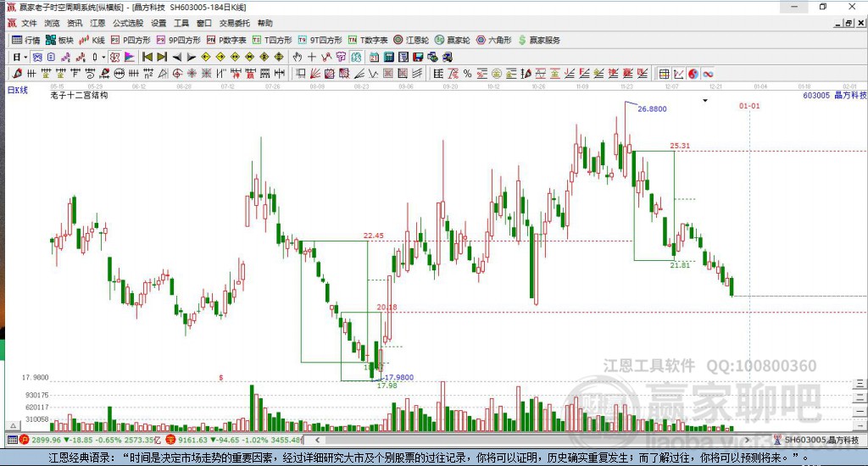This screenshot has height=466, width=868.
Task: Open the 9T四方形 tool
Action: [320, 40]
